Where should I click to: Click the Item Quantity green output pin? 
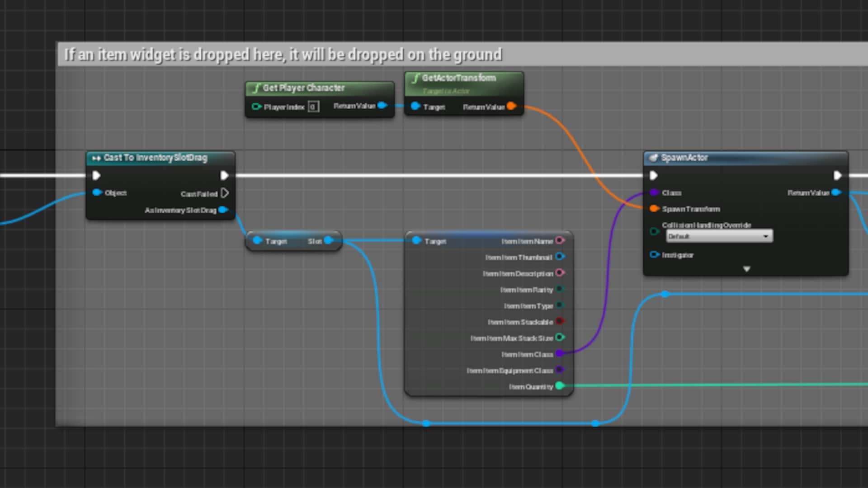point(560,386)
